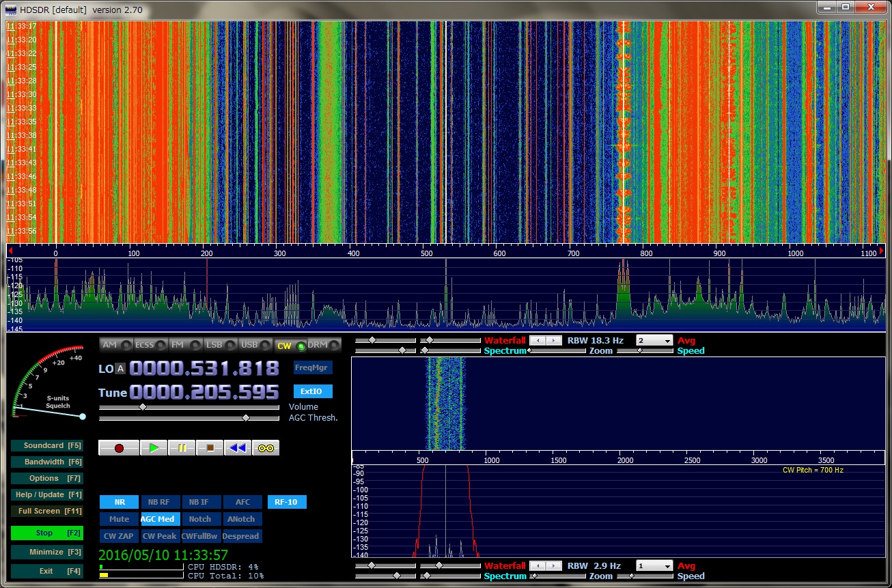
Task: Click the LO frequency display 0000.531.818
Action: click(204, 369)
